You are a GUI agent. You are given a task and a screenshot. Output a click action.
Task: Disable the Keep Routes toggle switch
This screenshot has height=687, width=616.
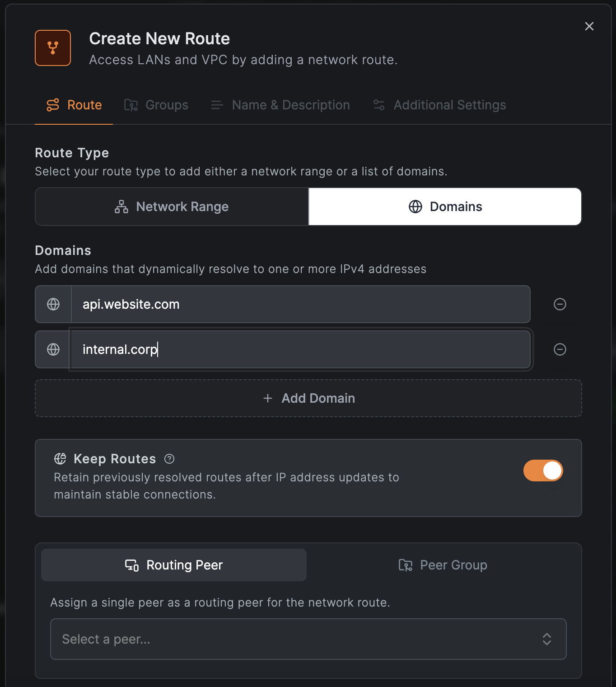[x=543, y=471]
